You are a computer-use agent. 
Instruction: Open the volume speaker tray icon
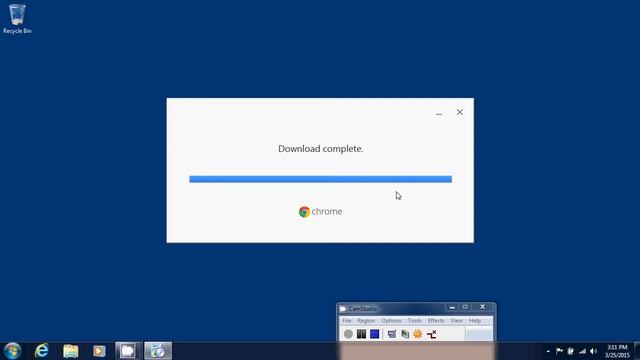(593, 351)
